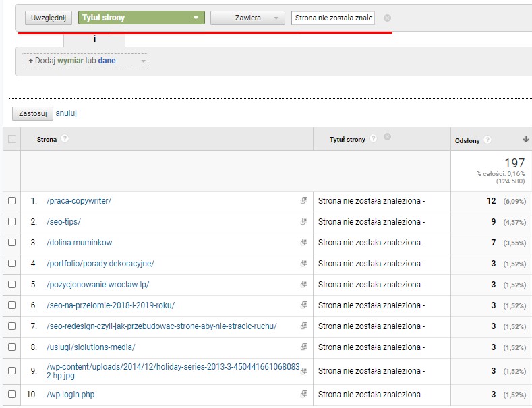
Task: Open /uslugi/siolutions-media/ external link icon
Action: pos(304,347)
